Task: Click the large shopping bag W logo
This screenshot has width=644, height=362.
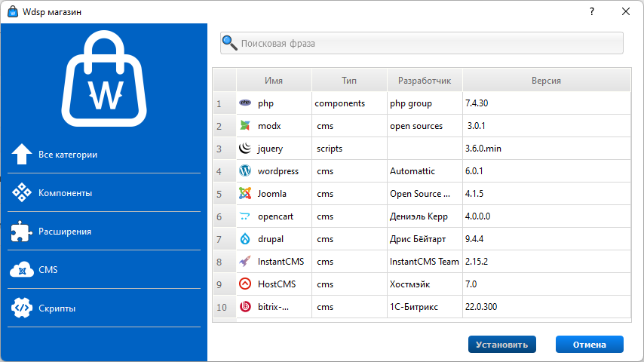Action: click(104, 78)
